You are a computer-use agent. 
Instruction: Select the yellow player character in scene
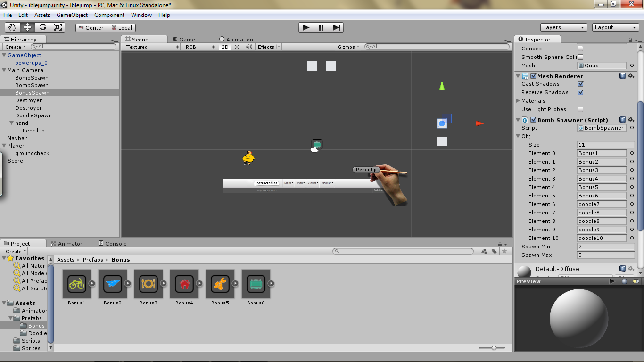(x=248, y=158)
